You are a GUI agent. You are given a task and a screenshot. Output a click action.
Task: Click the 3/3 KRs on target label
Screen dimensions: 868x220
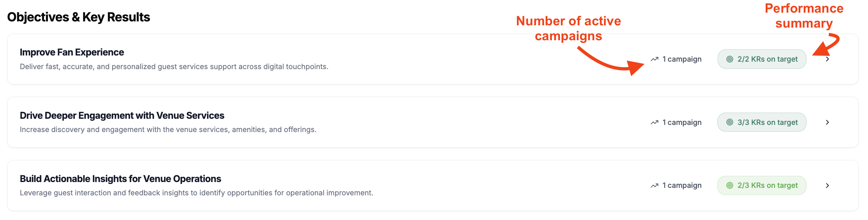[767, 122]
